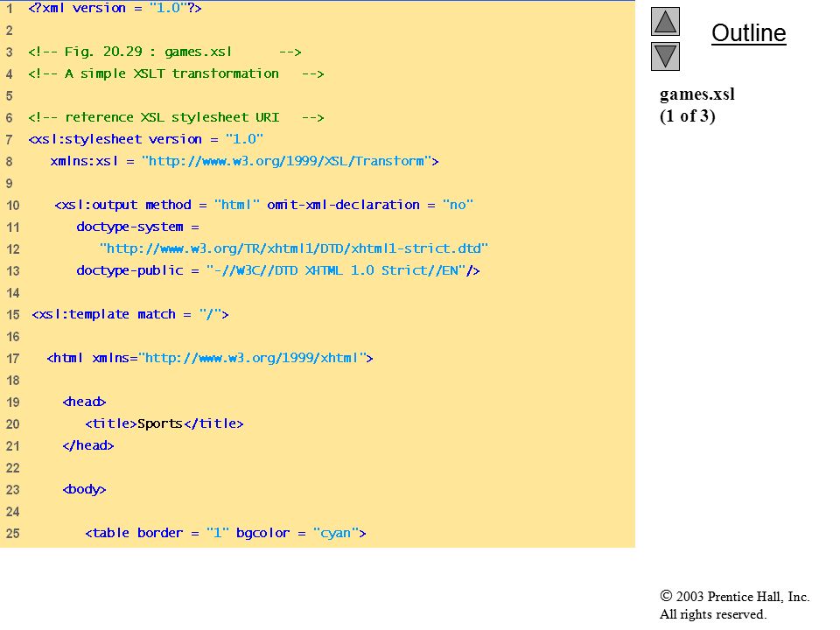840x630 pixels.
Task: Click the html xmlns line 17
Action: click(x=210, y=358)
